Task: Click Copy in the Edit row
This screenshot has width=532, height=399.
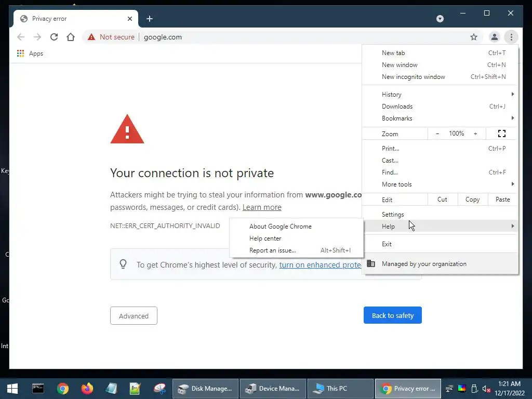Action: [x=473, y=199]
